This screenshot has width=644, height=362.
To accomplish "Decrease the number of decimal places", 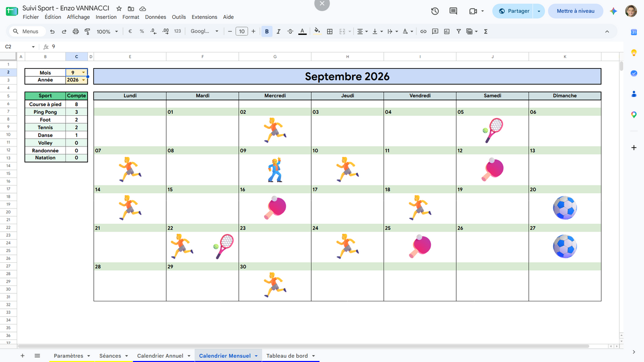I will click(153, 32).
